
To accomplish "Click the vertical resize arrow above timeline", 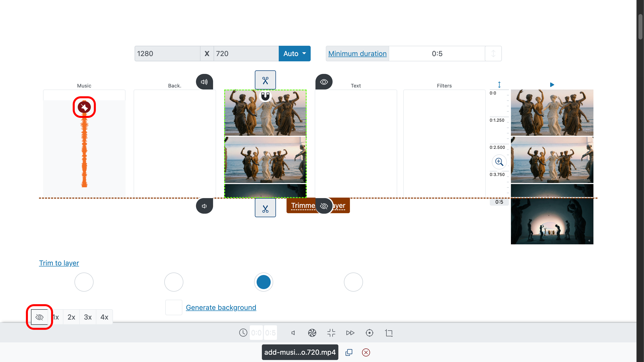I will click(x=499, y=85).
